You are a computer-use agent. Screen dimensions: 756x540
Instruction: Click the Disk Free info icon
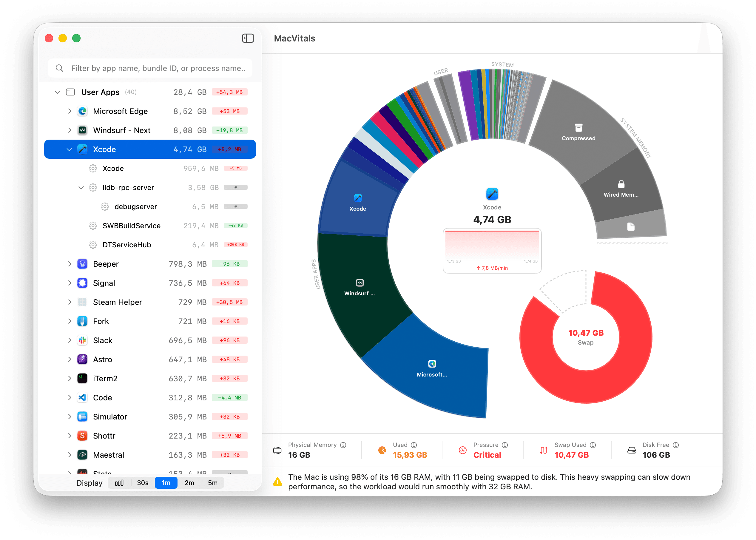point(675,445)
